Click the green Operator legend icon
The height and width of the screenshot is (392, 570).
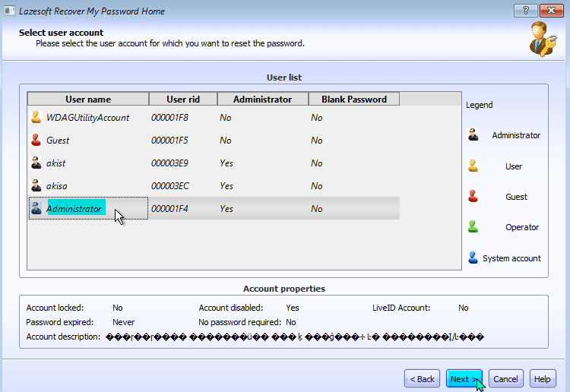point(473,227)
